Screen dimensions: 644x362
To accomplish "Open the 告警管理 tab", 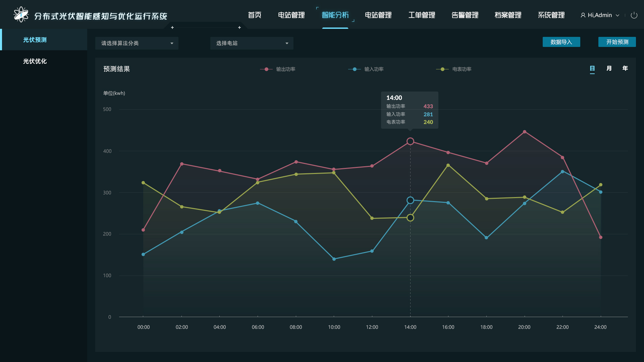I will pos(465,15).
